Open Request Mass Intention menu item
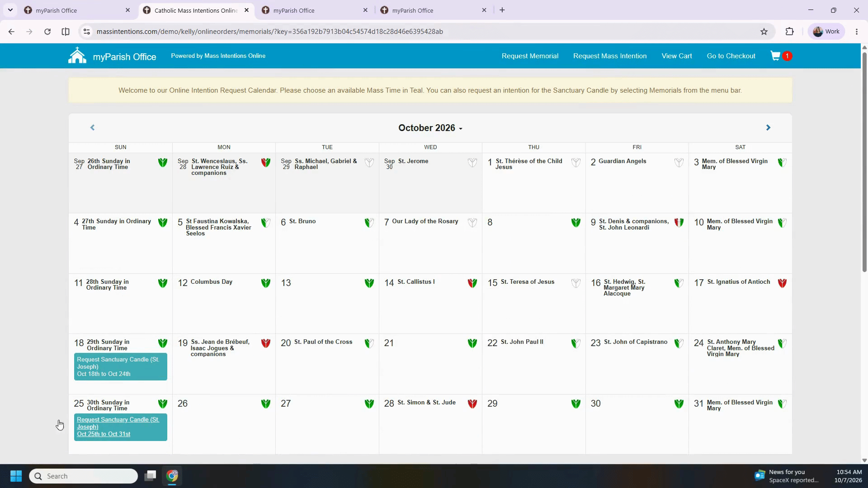 pos(610,56)
